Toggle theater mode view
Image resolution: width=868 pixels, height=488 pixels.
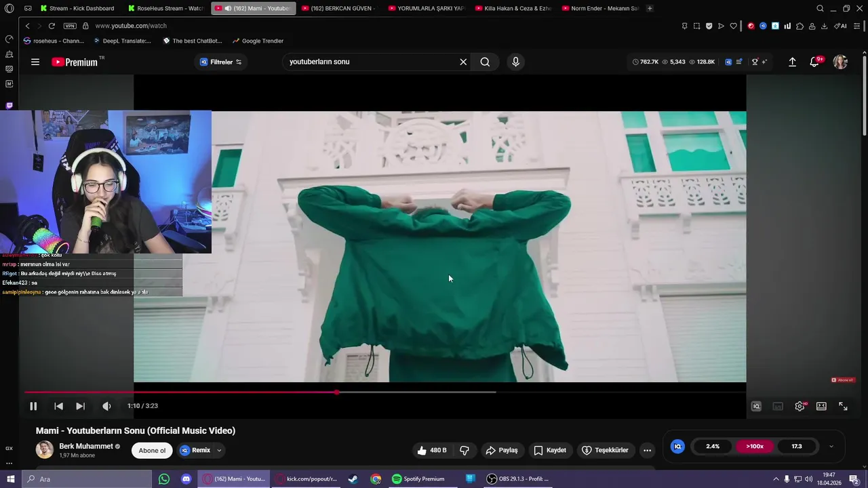pyautogui.click(x=821, y=406)
